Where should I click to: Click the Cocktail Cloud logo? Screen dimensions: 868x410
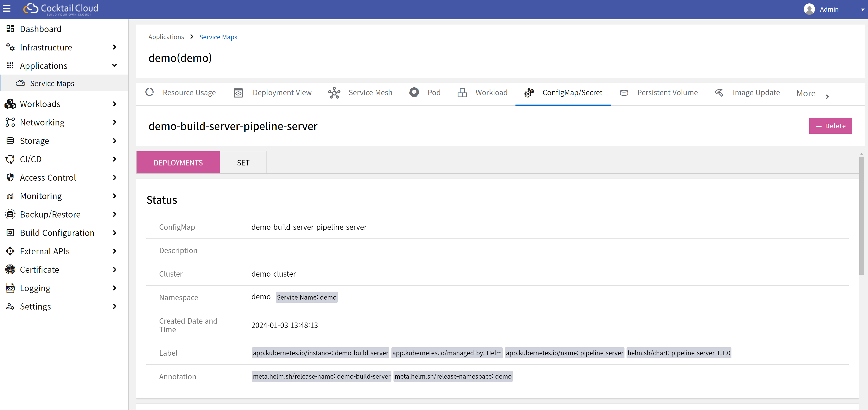61,9
